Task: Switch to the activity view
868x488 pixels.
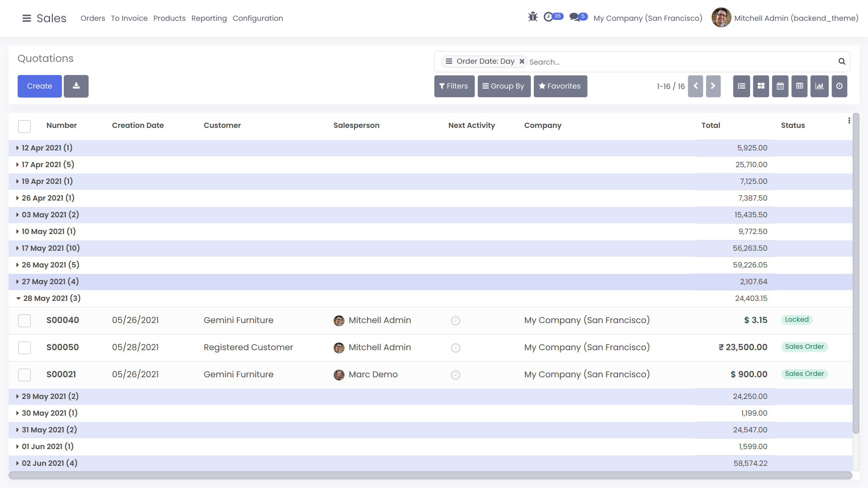Action: point(839,86)
